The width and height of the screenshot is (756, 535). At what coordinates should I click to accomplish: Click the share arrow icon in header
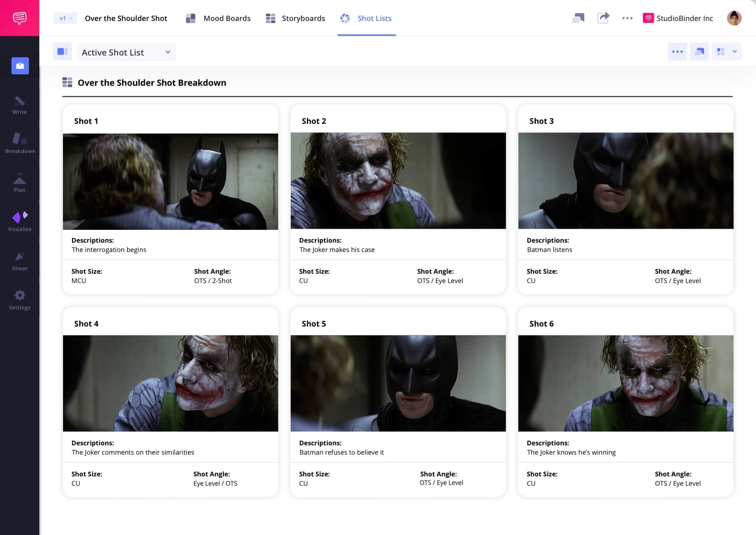click(x=603, y=18)
